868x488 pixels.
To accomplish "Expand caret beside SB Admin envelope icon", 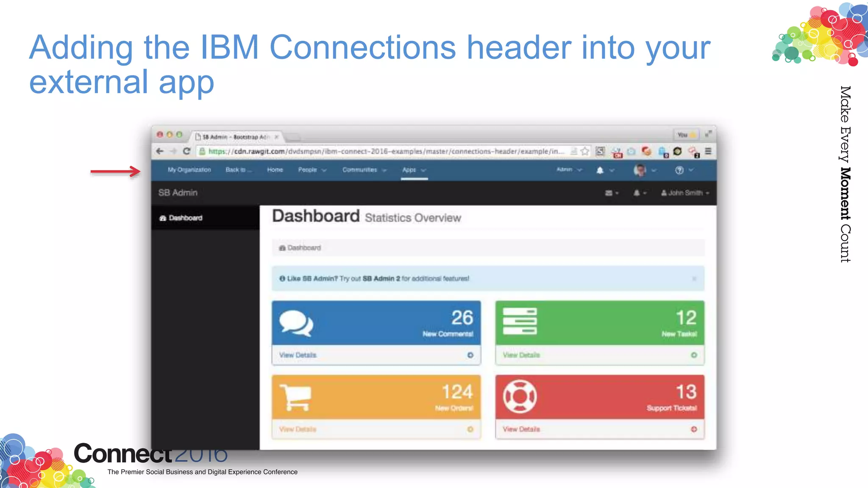I will click(617, 193).
